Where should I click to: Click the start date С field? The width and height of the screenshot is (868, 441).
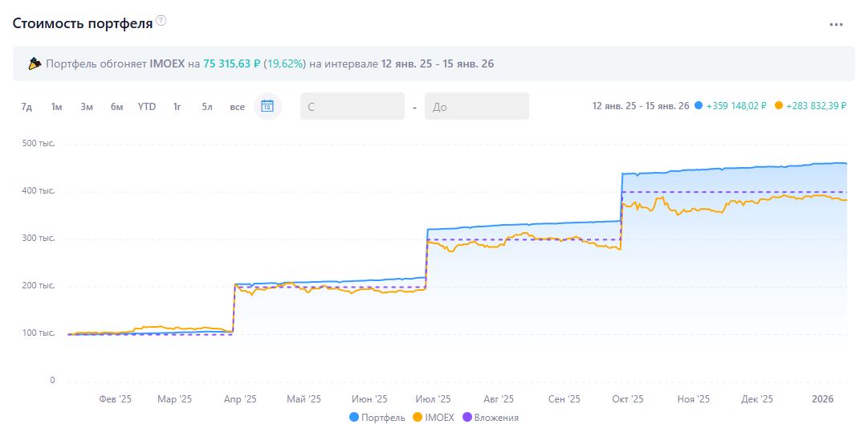click(x=352, y=107)
